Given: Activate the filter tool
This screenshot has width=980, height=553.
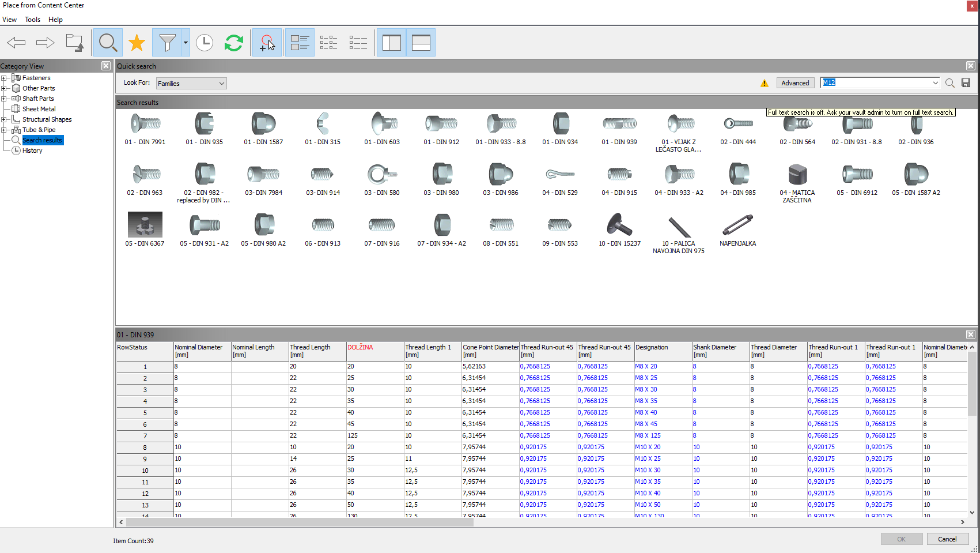Looking at the screenshot, I should click(x=167, y=42).
